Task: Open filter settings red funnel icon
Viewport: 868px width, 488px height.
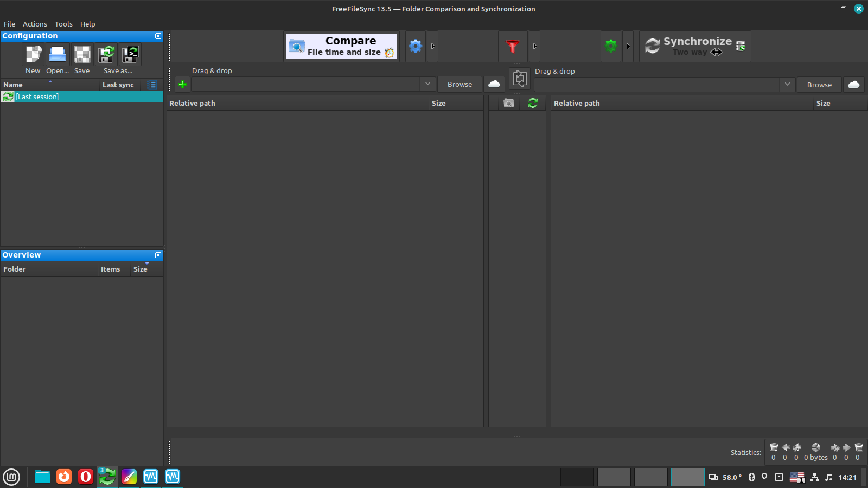Action: (x=513, y=46)
